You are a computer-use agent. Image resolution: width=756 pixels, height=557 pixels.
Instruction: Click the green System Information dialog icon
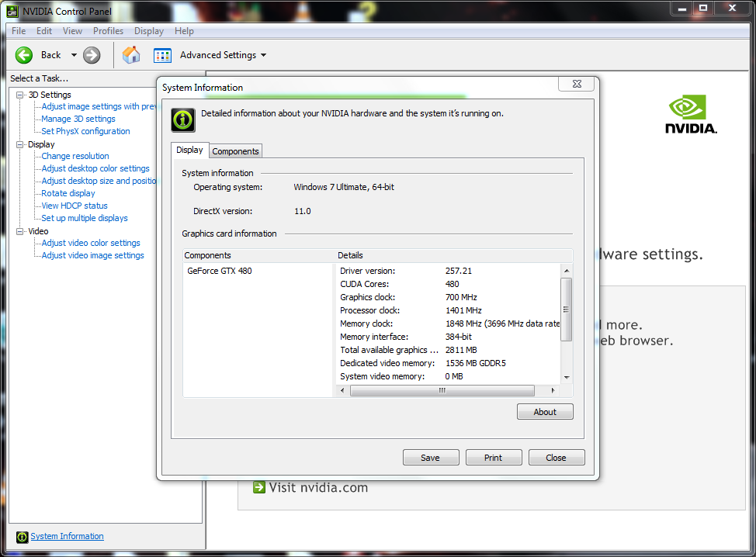tap(182, 120)
